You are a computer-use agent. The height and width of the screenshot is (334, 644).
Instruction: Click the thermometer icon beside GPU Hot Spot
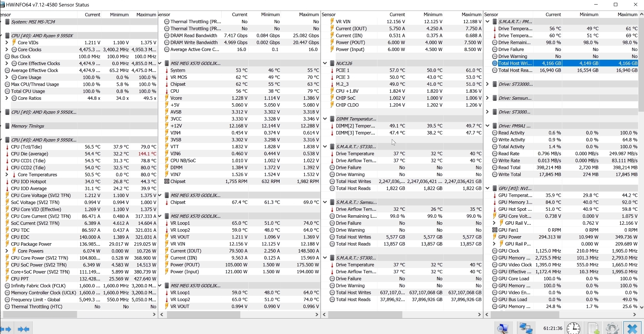click(495, 209)
